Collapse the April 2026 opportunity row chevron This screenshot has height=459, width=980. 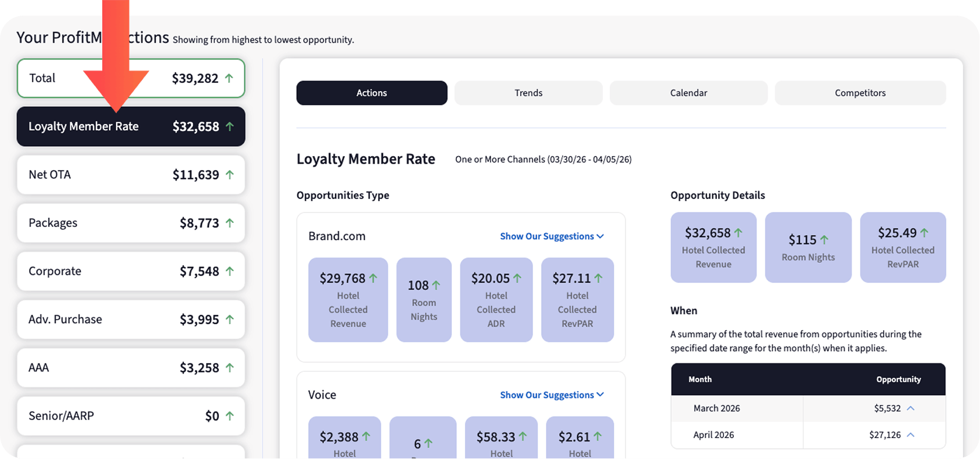910,435
